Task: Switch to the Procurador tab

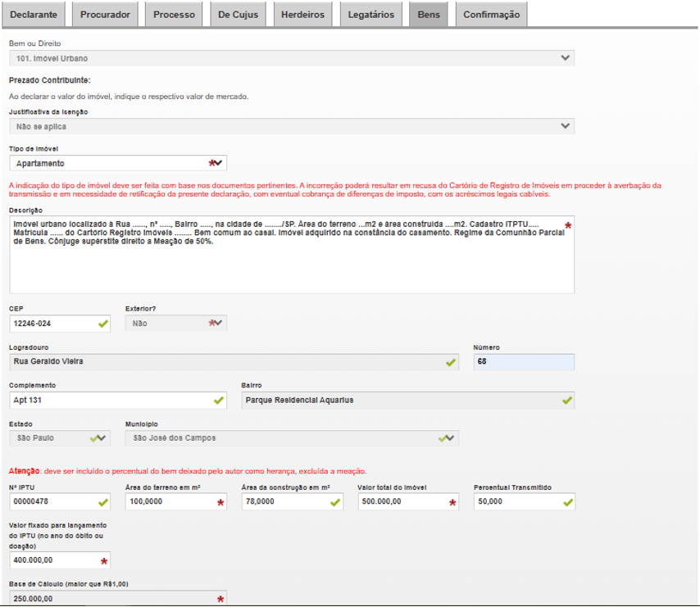Action: tap(106, 14)
